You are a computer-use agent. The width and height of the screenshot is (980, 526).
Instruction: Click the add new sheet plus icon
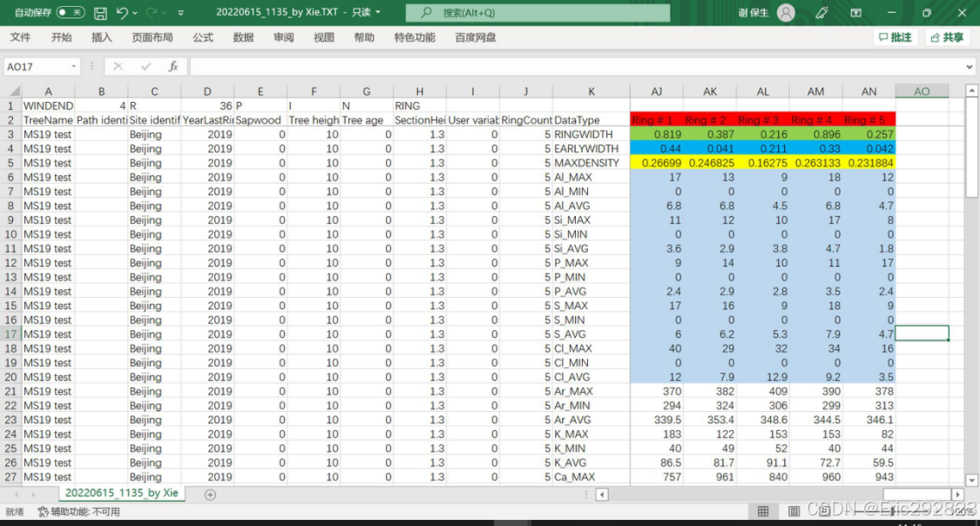click(x=210, y=495)
